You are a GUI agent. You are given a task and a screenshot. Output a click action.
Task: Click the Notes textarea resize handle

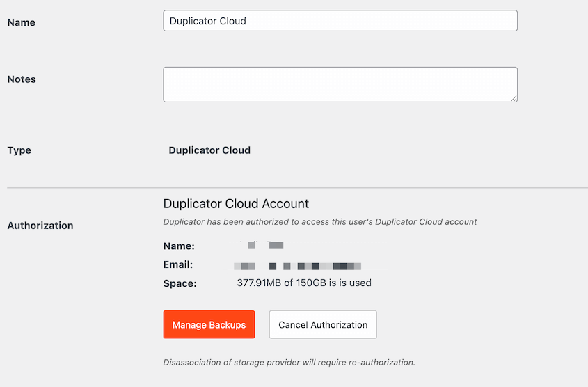click(514, 98)
